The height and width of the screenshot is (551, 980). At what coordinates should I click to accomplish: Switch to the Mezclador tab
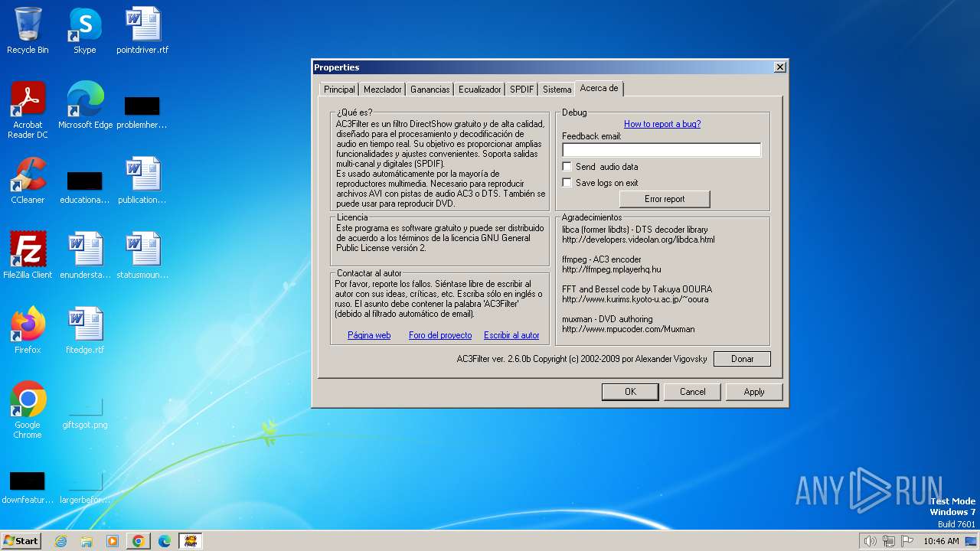pyautogui.click(x=382, y=90)
